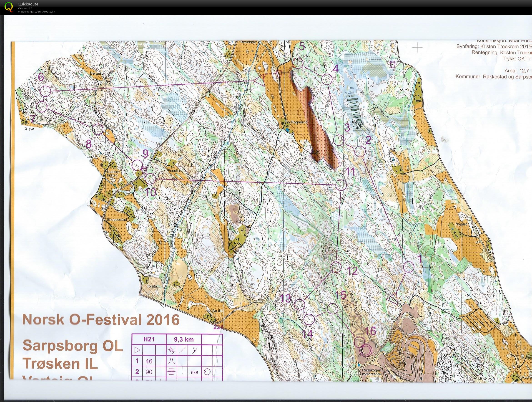The width and height of the screenshot is (532, 402).
Task: Click the QuickRoute Q logo
Action: [9, 7]
